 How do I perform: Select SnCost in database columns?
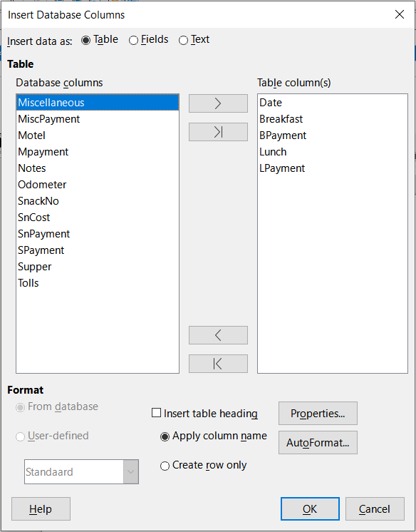coord(98,217)
